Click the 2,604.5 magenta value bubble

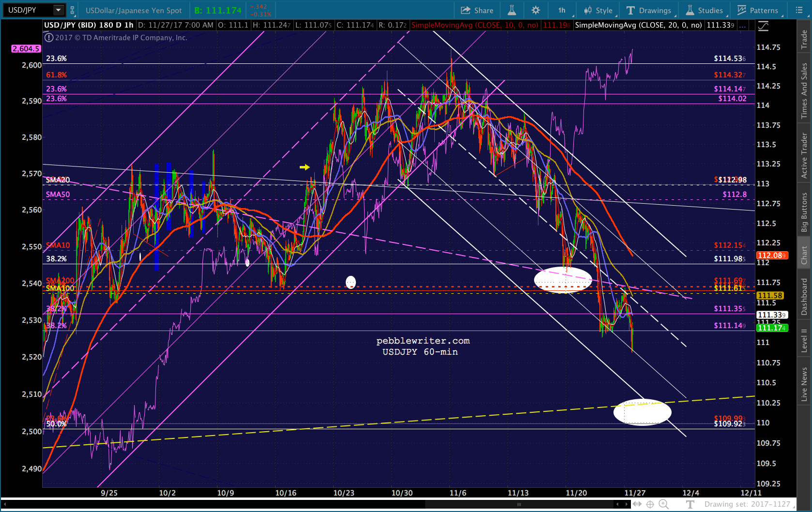(x=26, y=48)
